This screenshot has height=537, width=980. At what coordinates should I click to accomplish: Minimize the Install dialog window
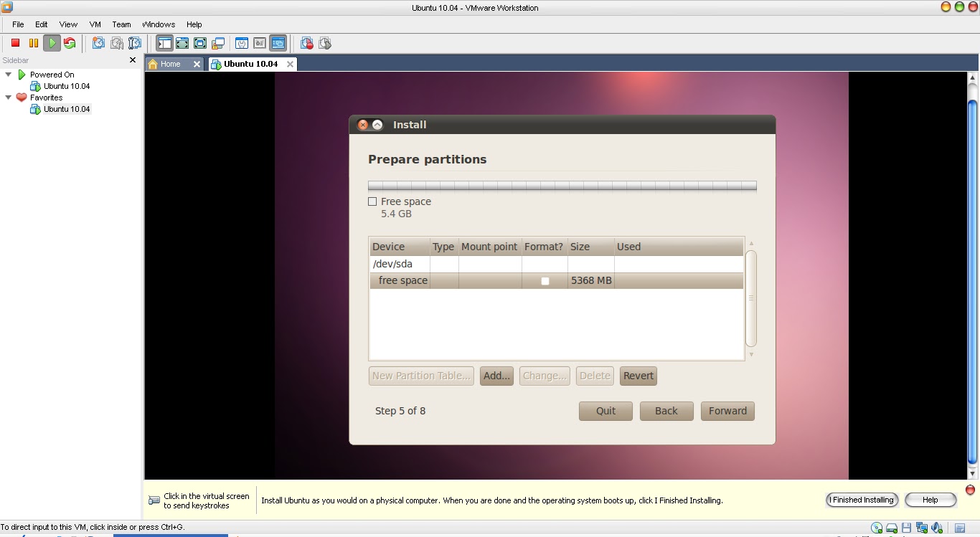pyautogui.click(x=377, y=124)
